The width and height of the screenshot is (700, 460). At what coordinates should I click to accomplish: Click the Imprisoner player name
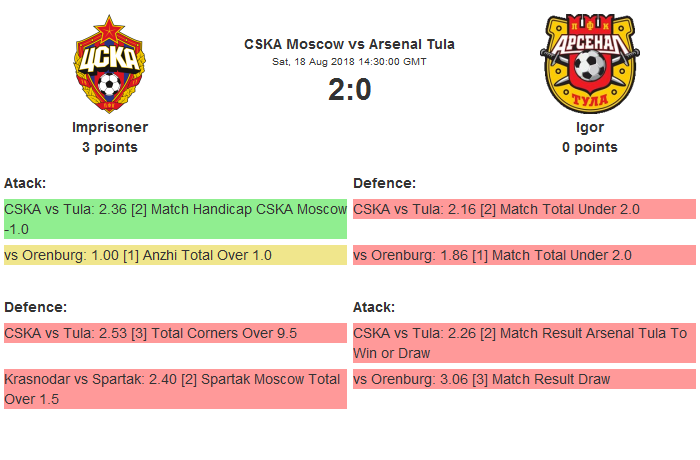click(110, 127)
